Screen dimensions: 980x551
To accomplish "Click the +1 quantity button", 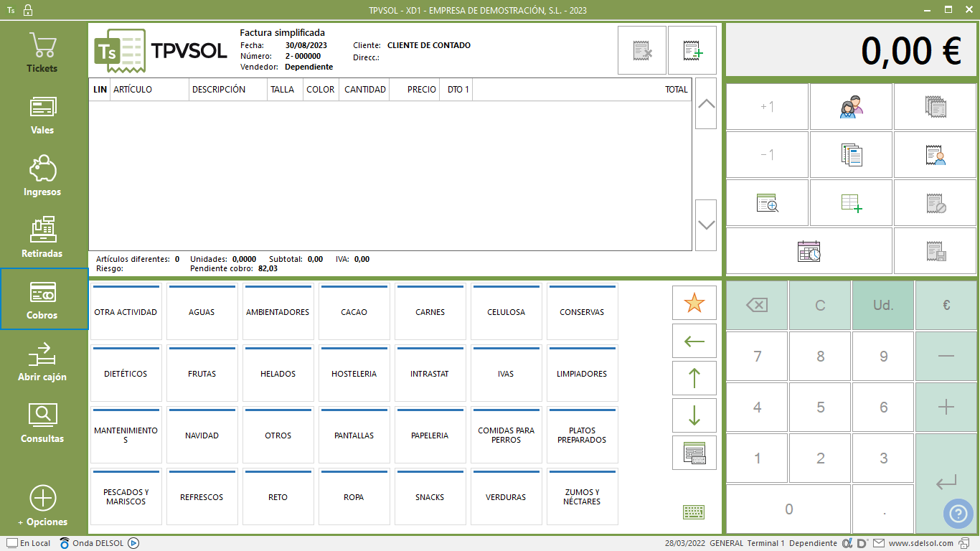I will click(x=767, y=107).
